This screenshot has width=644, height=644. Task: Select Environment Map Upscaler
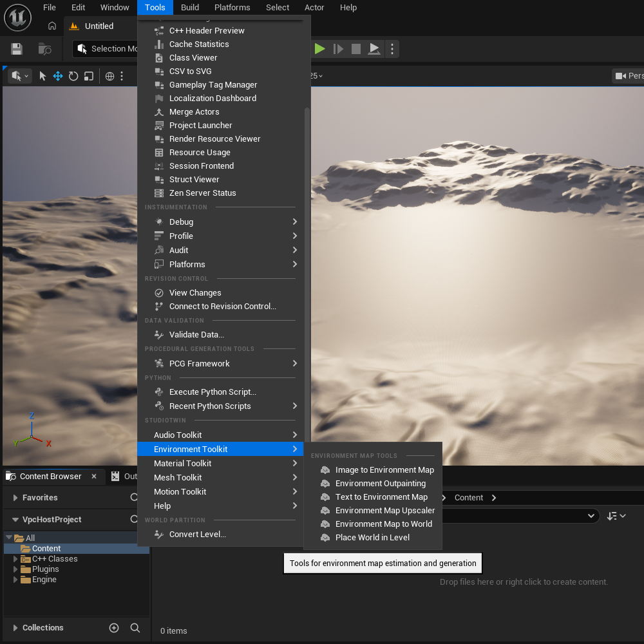pyautogui.click(x=373, y=511)
